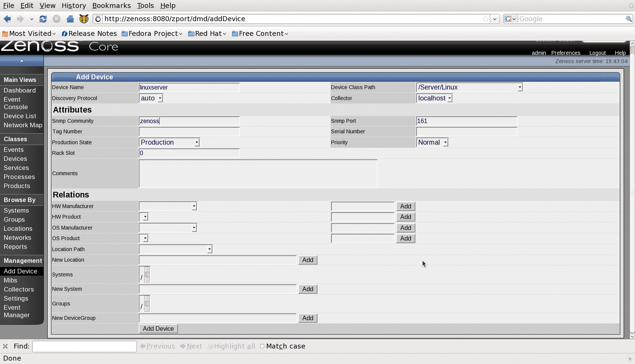Open the history dropdown arrow beside the forward button
The image size is (635, 364).
click(x=31, y=19)
